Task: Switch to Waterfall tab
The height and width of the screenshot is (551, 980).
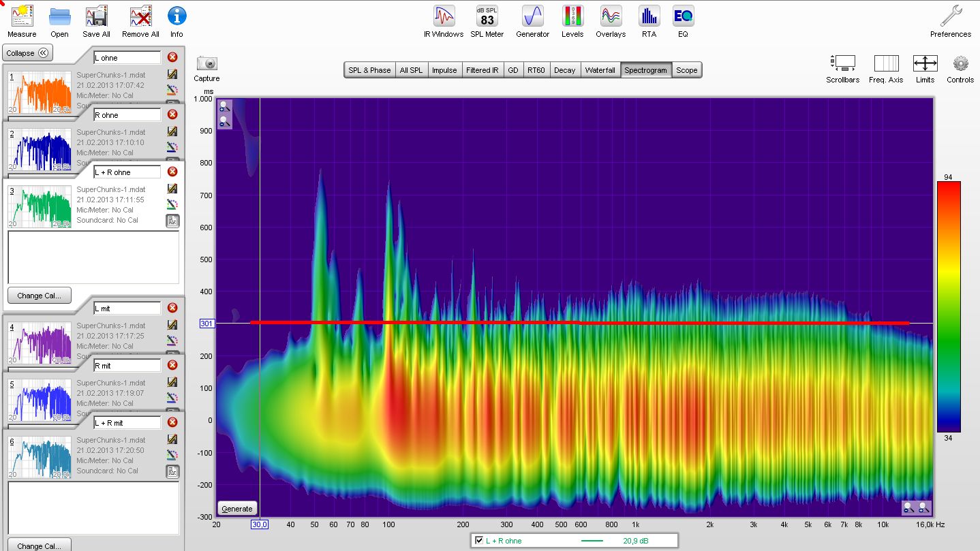Action: 600,70
